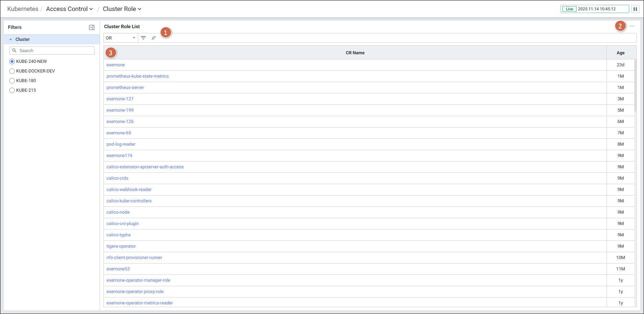Click the Live time indicator
The image size is (644, 314).
coord(569,9)
